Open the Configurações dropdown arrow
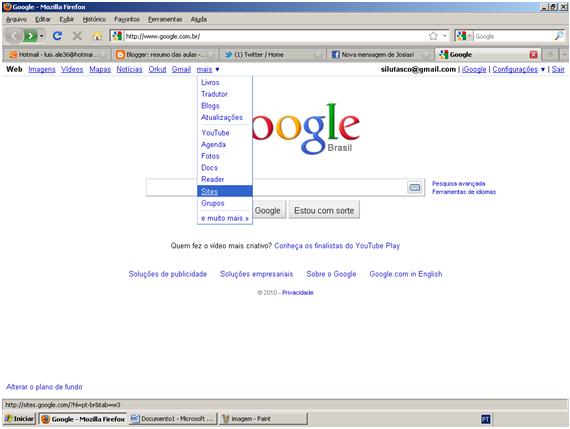The image size is (570, 429). (x=543, y=69)
